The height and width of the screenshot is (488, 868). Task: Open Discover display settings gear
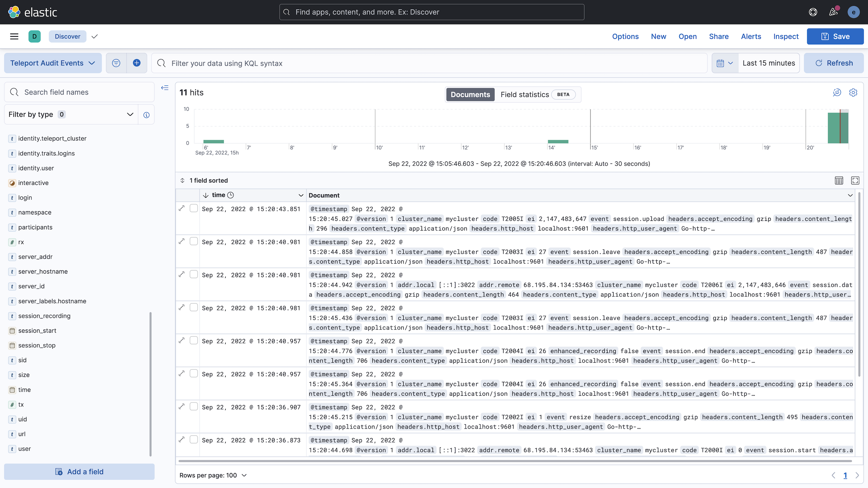[853, 92]
